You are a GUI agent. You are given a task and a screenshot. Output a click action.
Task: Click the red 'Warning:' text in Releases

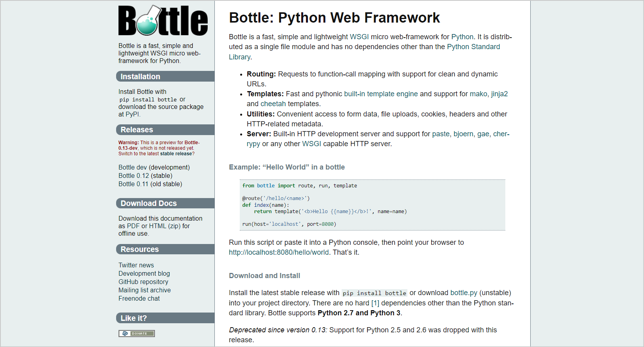pos(129,143)
